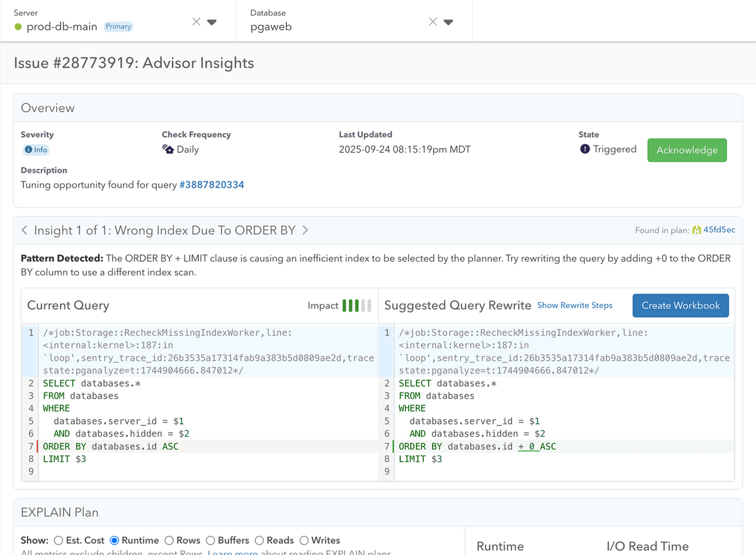Open query #3887820334 link

pos(212,185)
